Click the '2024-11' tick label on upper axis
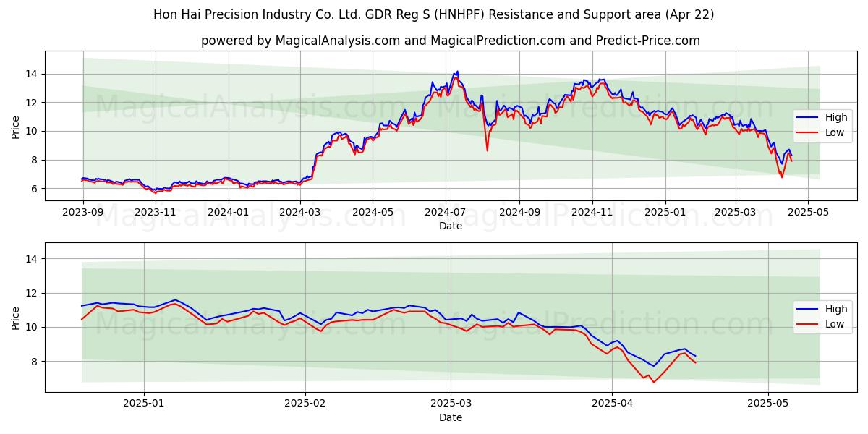Image resolution: width=868 pixels, height=434 pixels. 592,212
